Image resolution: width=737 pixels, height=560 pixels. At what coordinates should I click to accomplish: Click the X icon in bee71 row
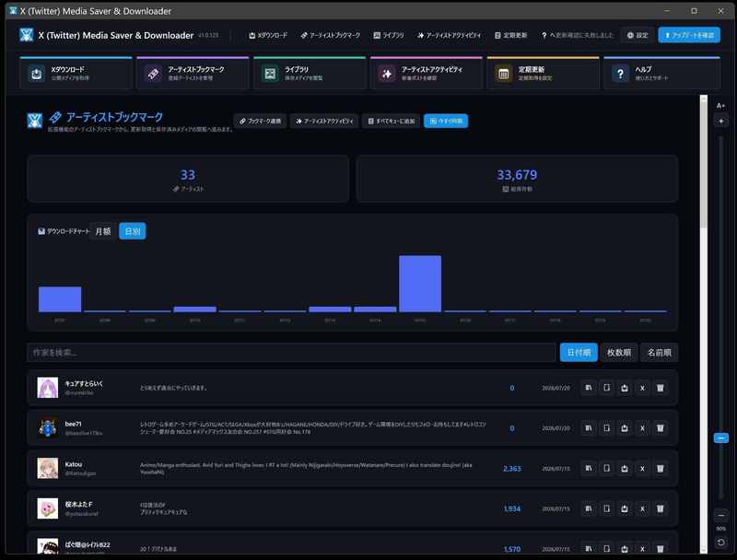pyautogui.click(x=642, y=428)
